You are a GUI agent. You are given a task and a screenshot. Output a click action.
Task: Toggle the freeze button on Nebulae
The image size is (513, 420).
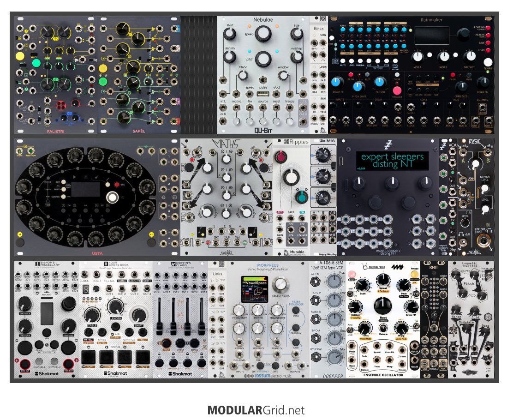290,121
